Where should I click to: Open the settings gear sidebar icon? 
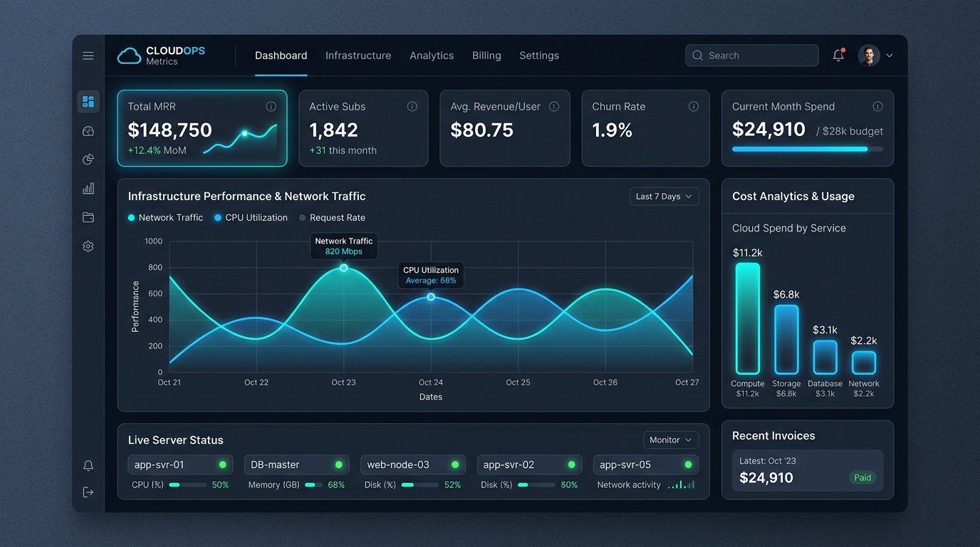pyautogui.click(x=88, y=246)
